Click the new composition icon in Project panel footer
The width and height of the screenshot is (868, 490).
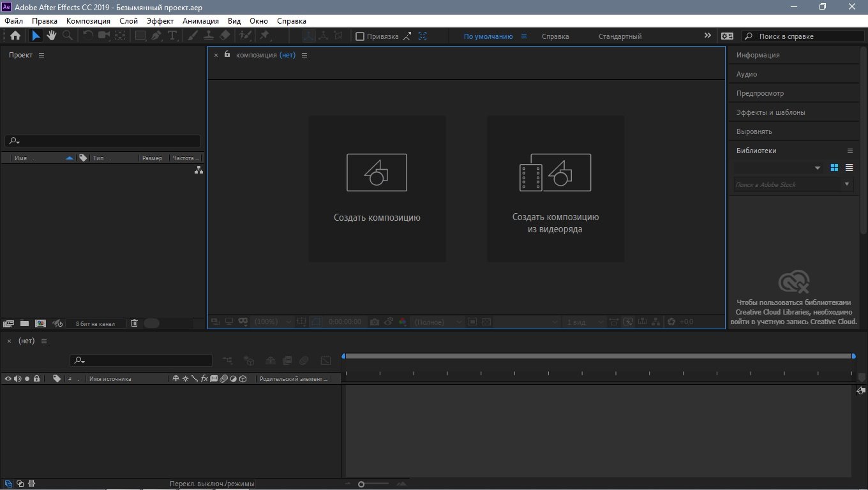(x=40, y=323)
